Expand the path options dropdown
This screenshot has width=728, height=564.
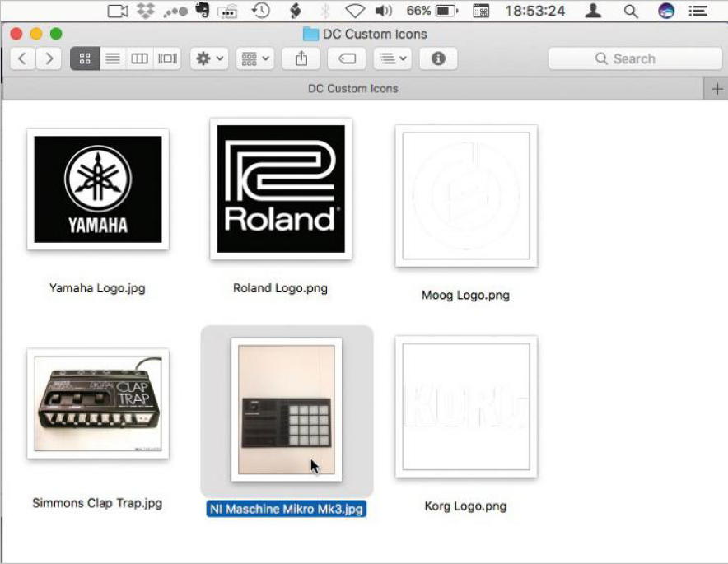coord(392,58)
